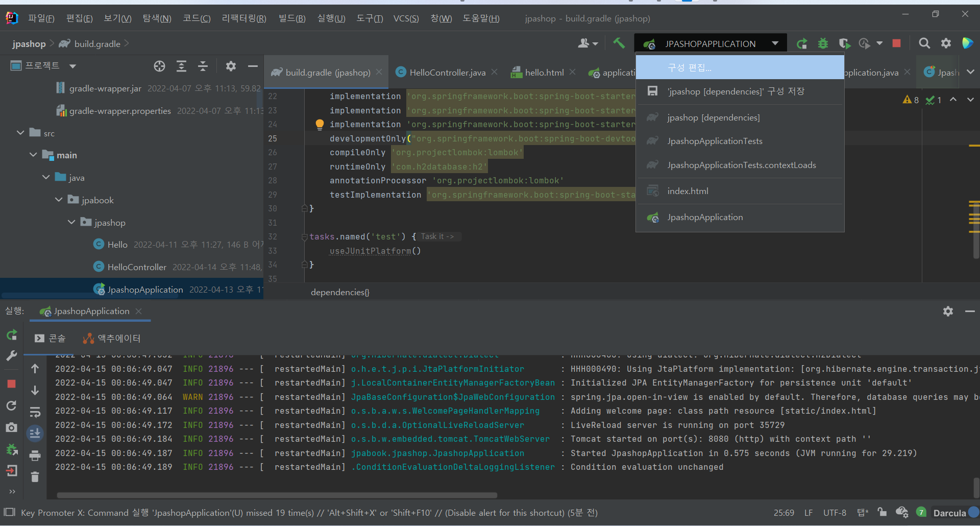This screenshot has height=526, width=980.
Task: Select 구성 편집 in configuration list
Action: (740, 67)
